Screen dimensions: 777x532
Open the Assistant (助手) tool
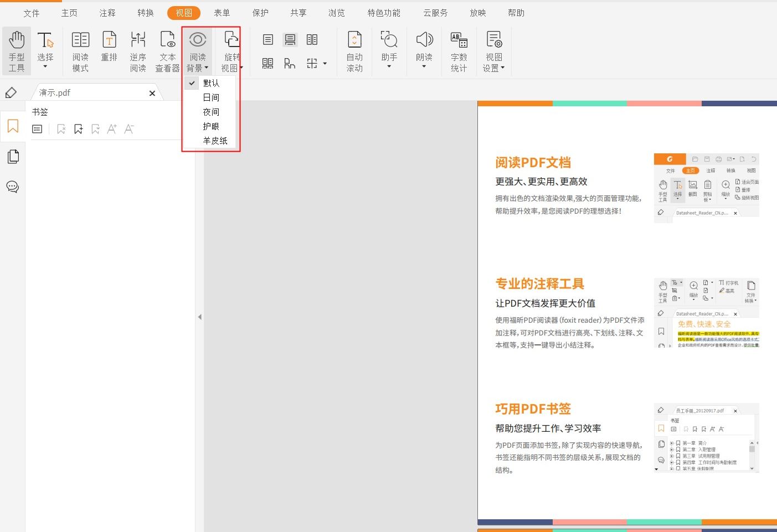click(389, 47)
